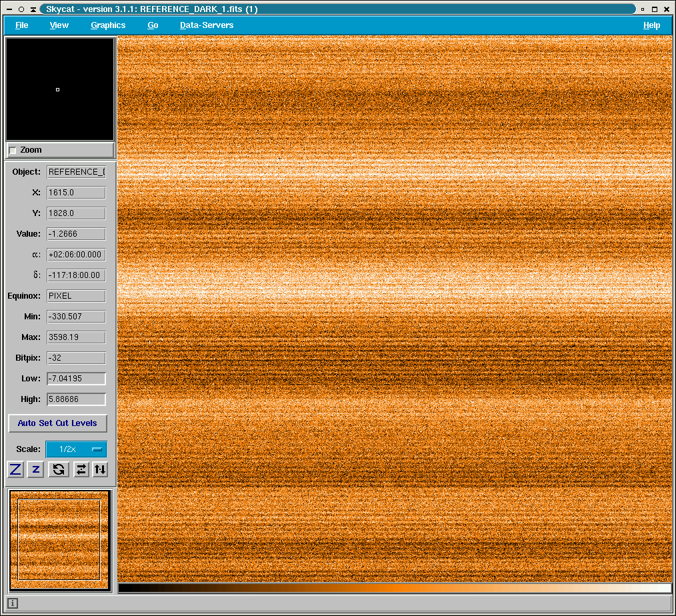The image size is (676, 616).
Task: Click the Auto Set Cut Levels button
Action: tap(57, 423)
